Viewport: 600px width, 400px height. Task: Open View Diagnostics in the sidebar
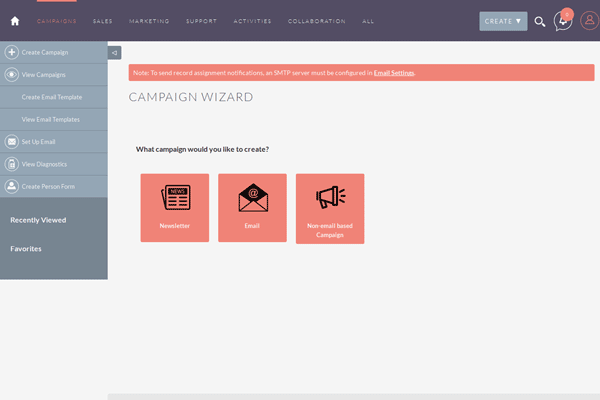pyautogui.click(x=42, y=164)
